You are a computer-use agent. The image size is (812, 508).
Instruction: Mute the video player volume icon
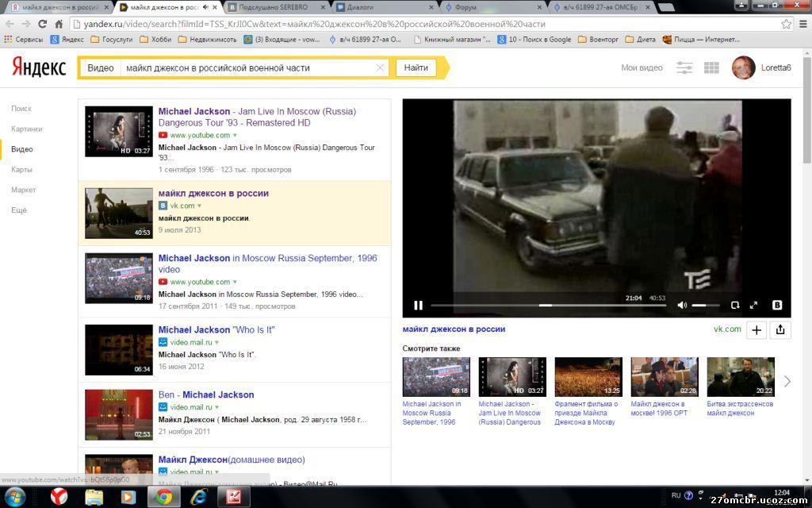click(x=682, y=306)
